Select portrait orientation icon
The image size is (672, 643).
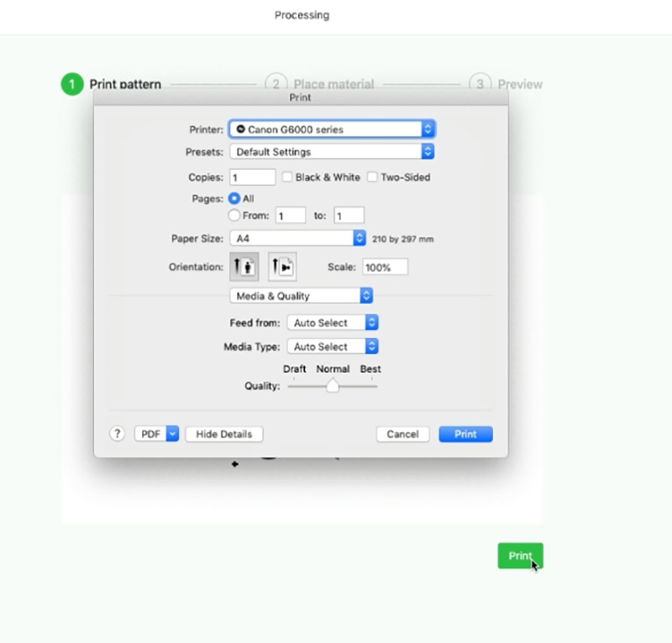point(244,267)
